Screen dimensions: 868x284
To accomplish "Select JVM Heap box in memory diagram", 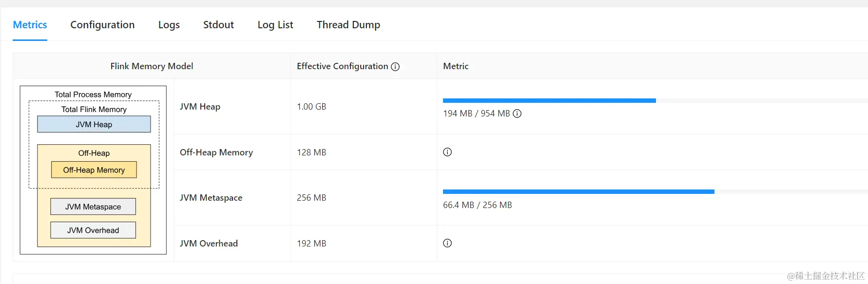I will pyautogui.click(x=94, y=124).
